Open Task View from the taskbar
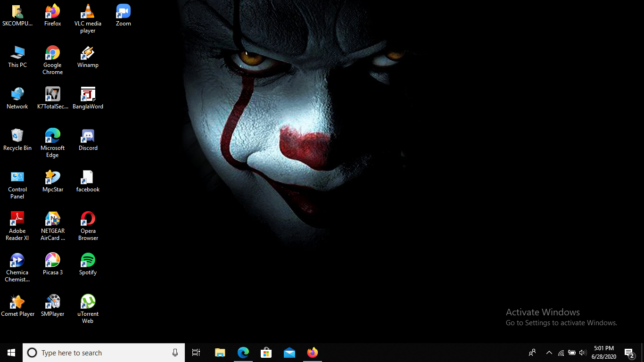Image resolution: width=644 pixels, height=362 pixels. [x=196, y=353]
